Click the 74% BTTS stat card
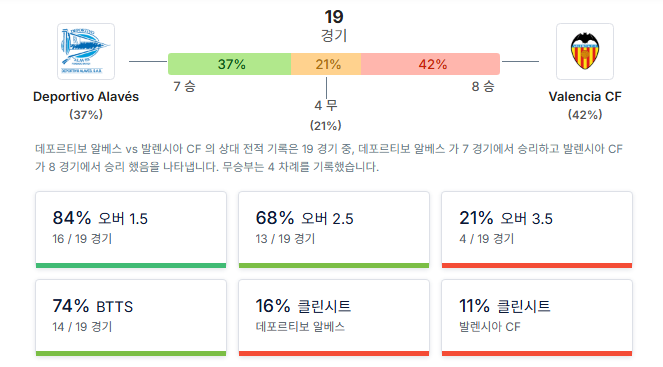663x367 pixels. tap(131, 318)
